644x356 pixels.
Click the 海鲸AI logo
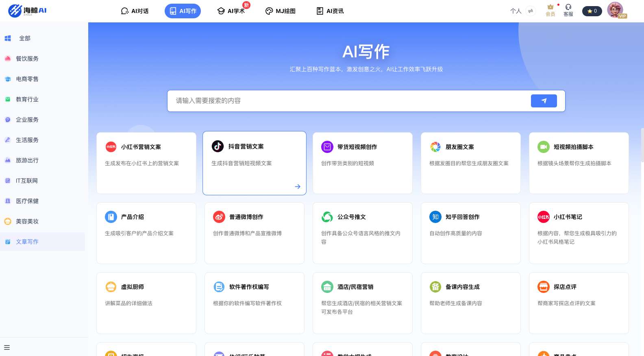point(27,11)
